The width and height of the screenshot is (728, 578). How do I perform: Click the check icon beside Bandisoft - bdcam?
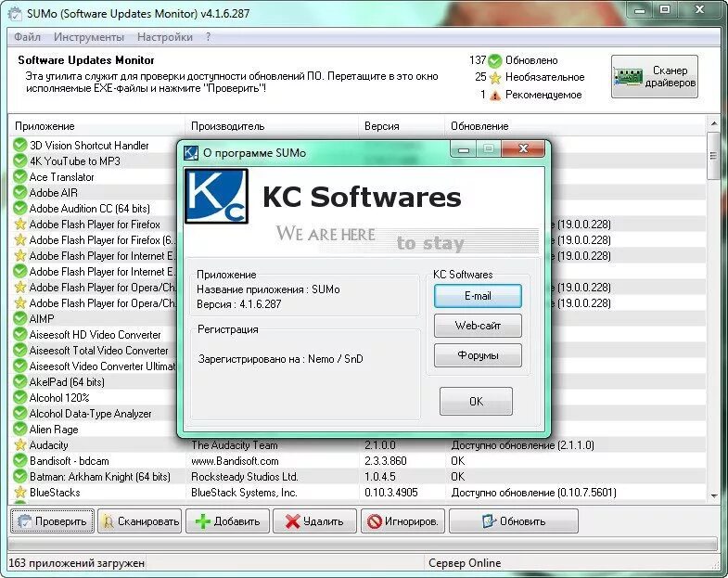tap(20, 461)
